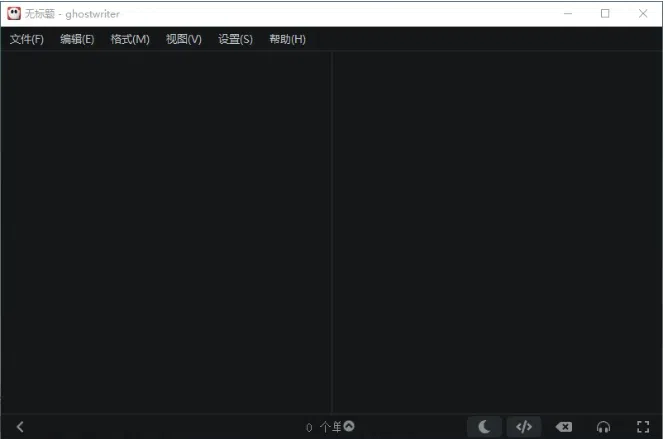665x439 pixels.
Task: Toggle sidebar with left chevron arrow
Action: point(20,427)
